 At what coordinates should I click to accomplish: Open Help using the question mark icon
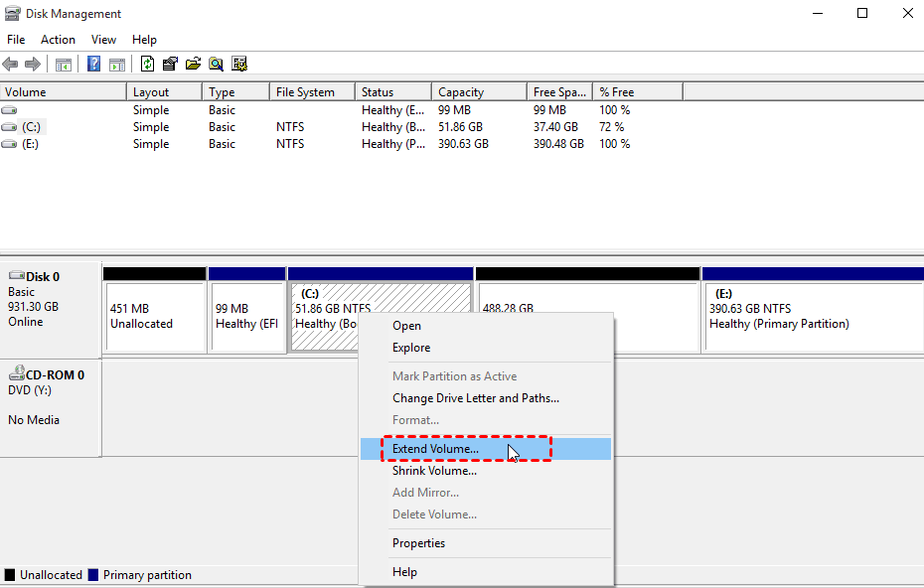click(92, 64)
